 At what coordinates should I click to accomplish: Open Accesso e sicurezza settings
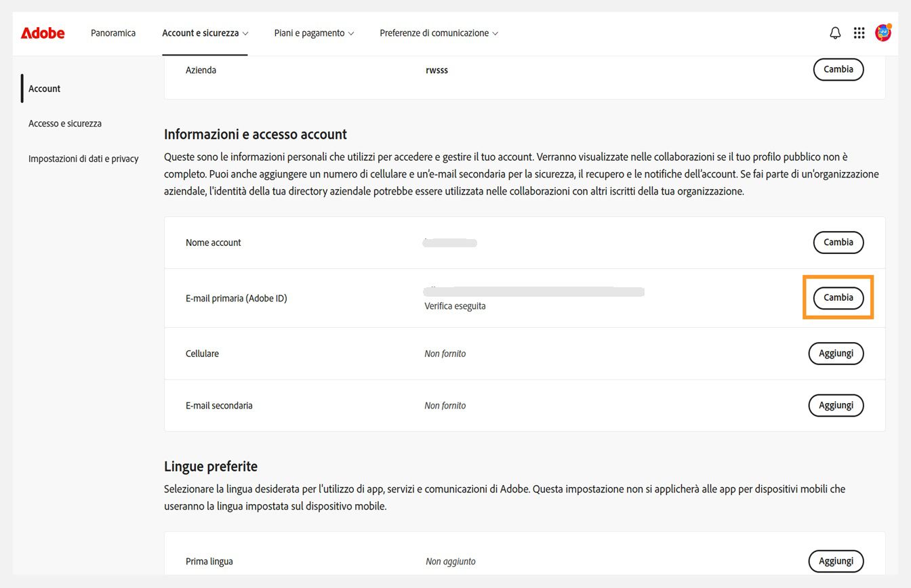tap(65, 123)
